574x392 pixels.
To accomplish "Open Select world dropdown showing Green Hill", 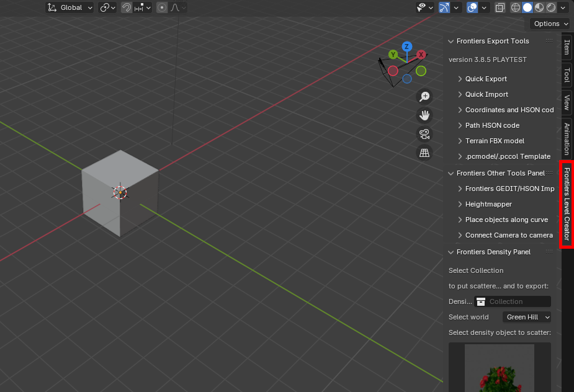I will [527, 317].
